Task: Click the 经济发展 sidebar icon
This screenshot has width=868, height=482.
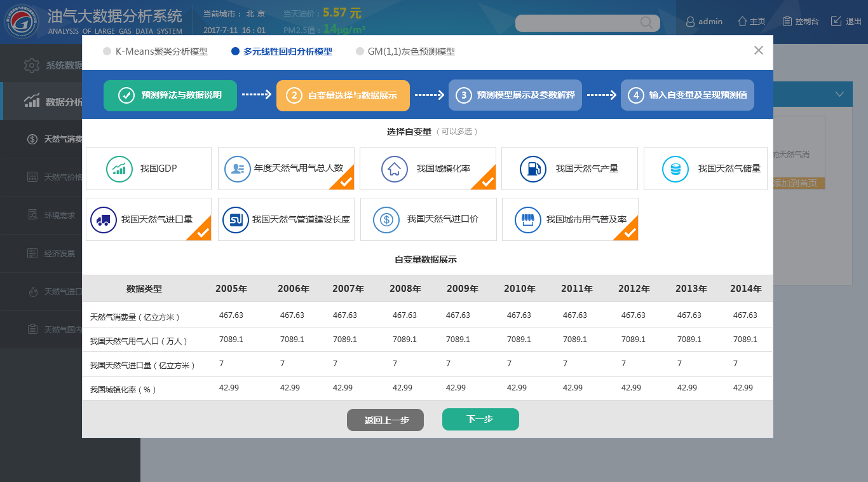Action: pos(32,254)
